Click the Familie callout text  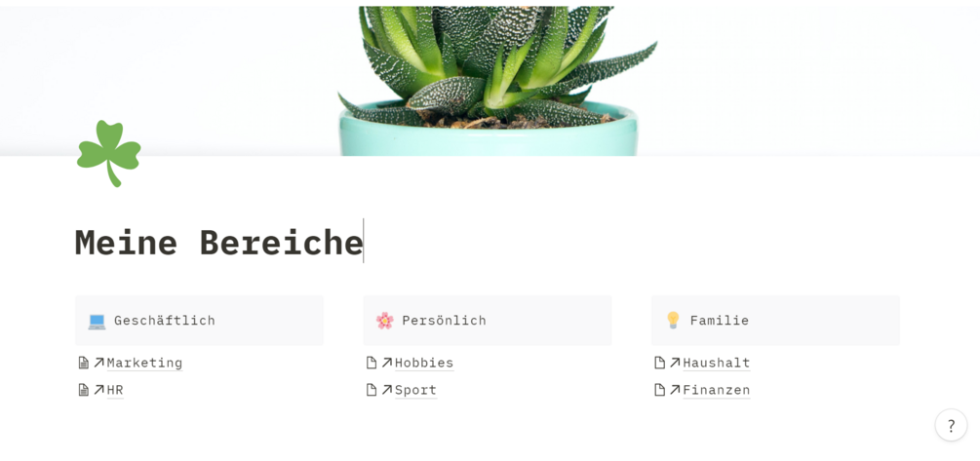click(720, 321)
